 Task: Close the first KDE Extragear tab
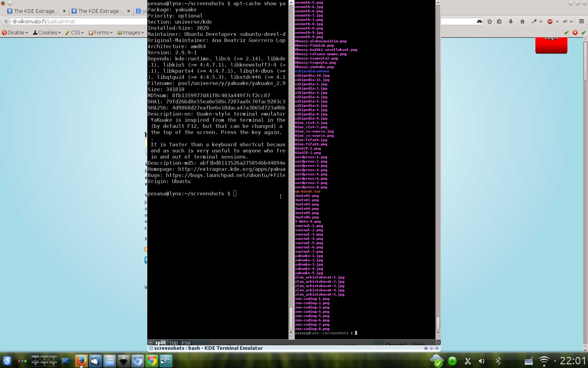click(64, 11)
